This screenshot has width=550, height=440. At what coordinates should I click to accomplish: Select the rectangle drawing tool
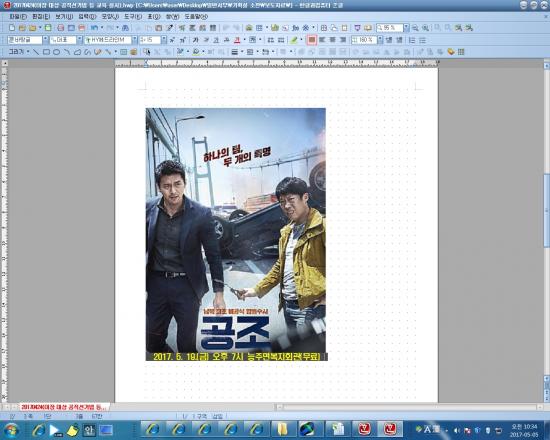pos(46,52)
